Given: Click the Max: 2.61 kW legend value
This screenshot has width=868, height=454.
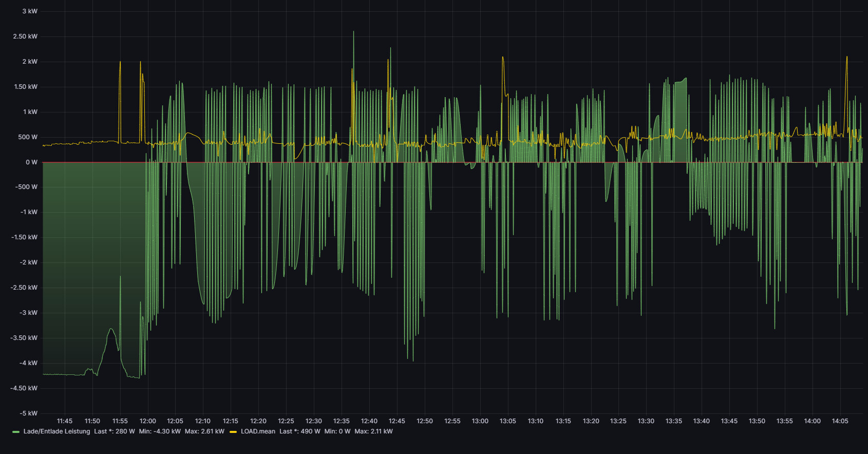Looking at the screenshot, I should click(204, 431).
